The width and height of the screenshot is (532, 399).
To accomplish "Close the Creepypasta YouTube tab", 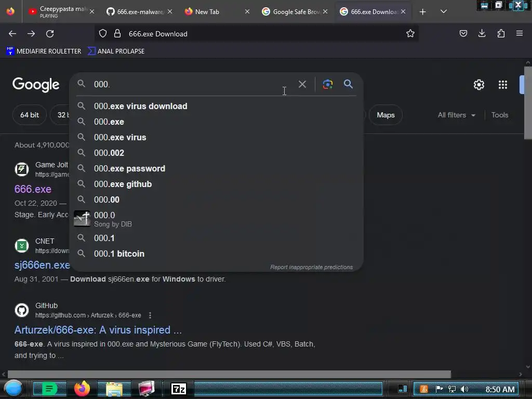I will click(92, 11).
